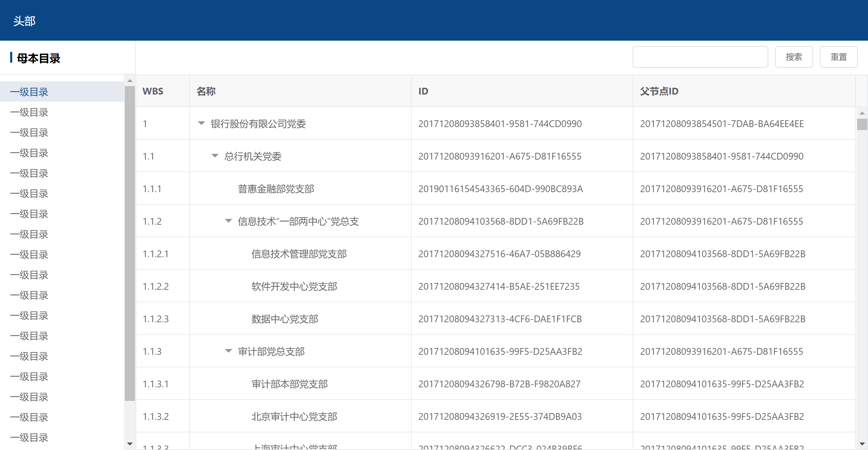Viewport: 868px width, 450px height.
Task: Click table scroll-up arrow at right
Action: point(862,113)
